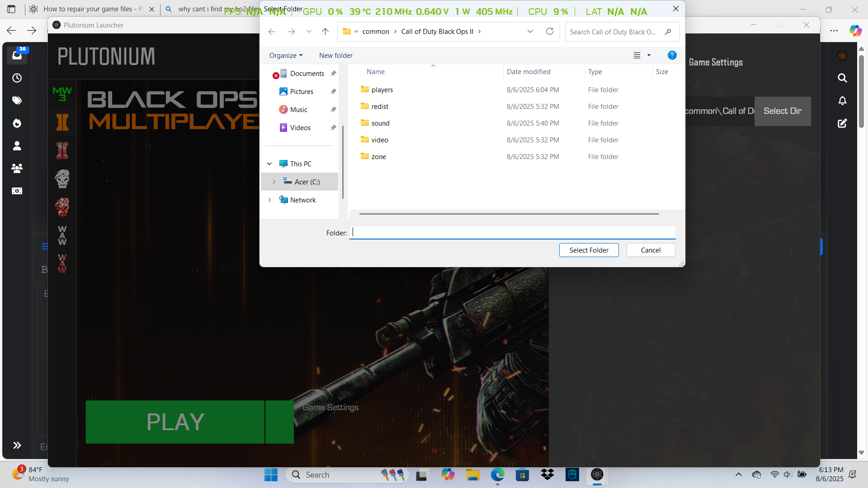Select the sound folder
This screenshot has width=868, height=488.
[380, 123]
